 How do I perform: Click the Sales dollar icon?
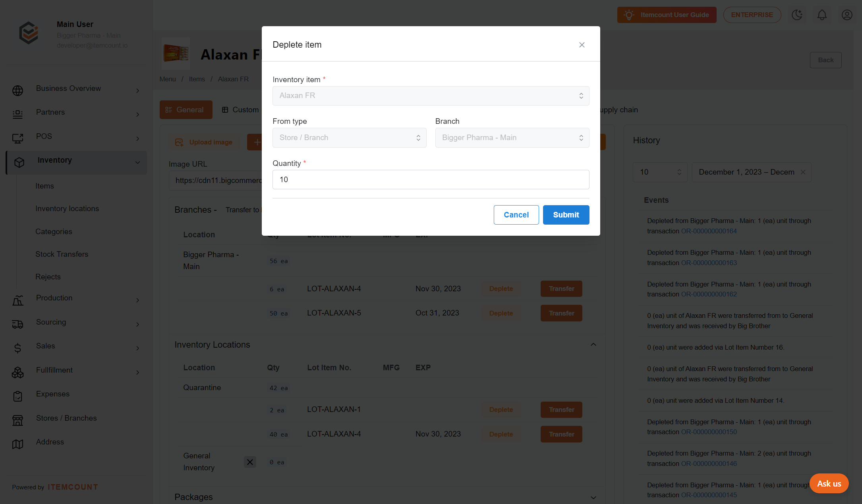pos(17,348)
